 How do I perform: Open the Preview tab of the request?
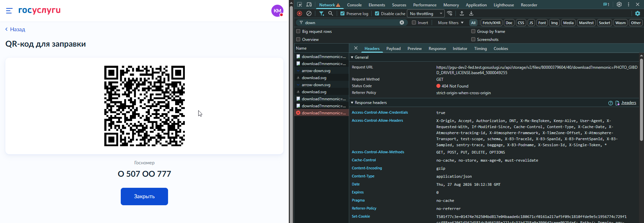click(x=415, y=48)
